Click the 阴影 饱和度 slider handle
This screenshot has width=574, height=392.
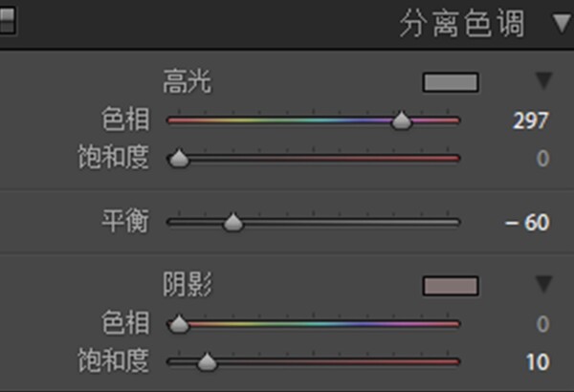(208, 362)
